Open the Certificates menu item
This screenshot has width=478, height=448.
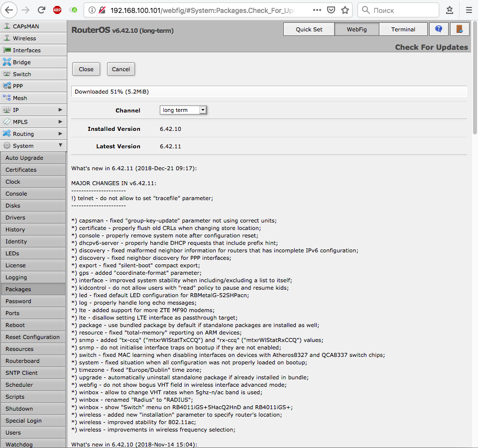point(33,170)
